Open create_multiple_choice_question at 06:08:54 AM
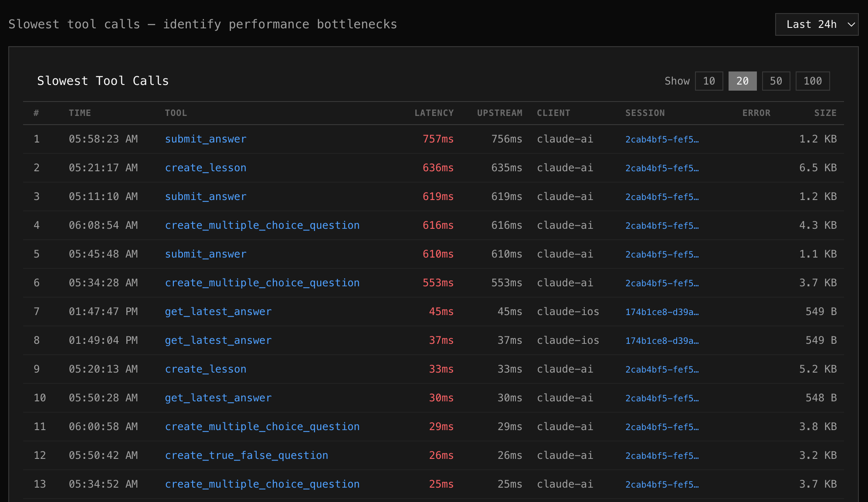 coord(262,225)
